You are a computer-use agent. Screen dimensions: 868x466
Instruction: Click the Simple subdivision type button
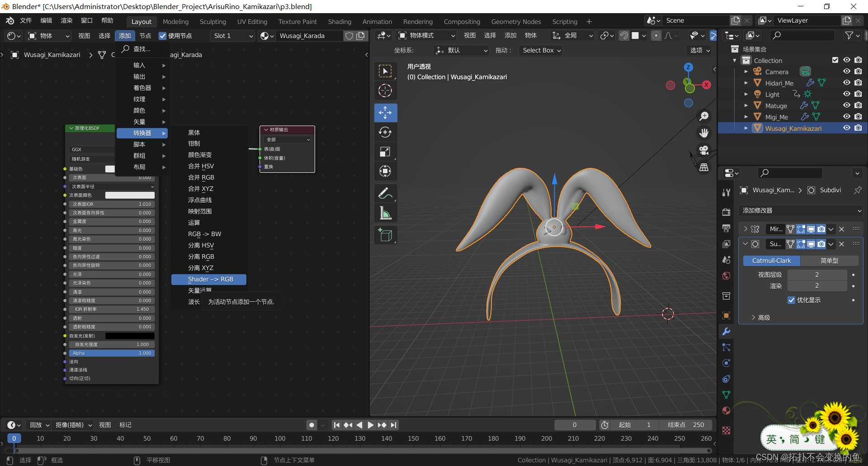point(829,261)
